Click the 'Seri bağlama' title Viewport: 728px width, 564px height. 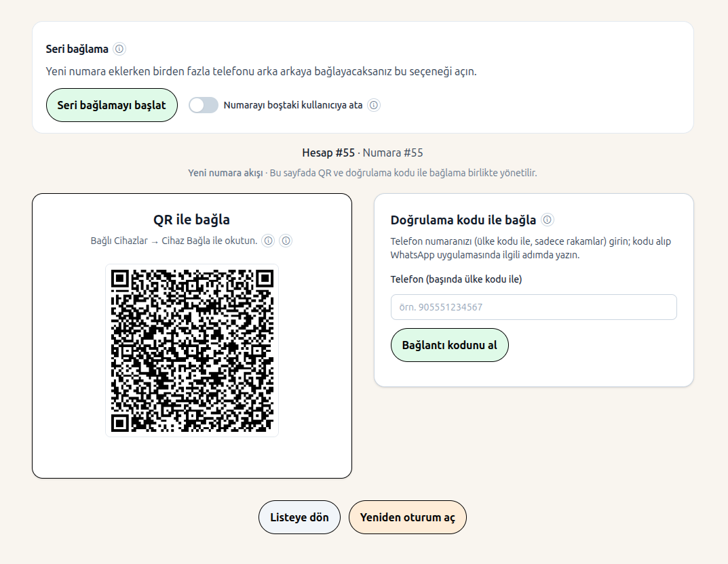(77, 49)
